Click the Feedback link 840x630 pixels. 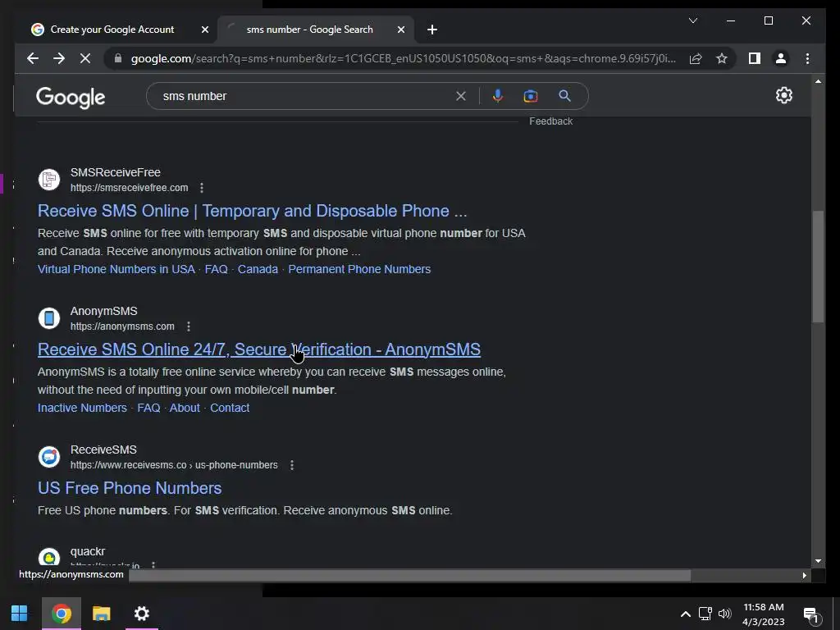pos(550,121)
